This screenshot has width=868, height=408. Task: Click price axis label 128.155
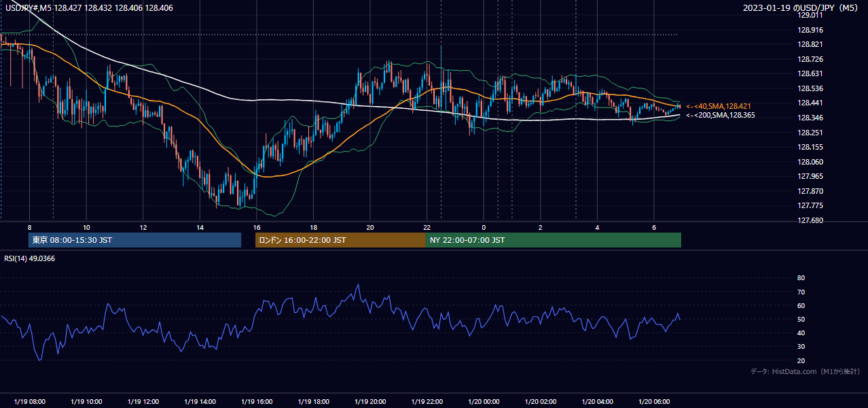(x=810, y=147)
